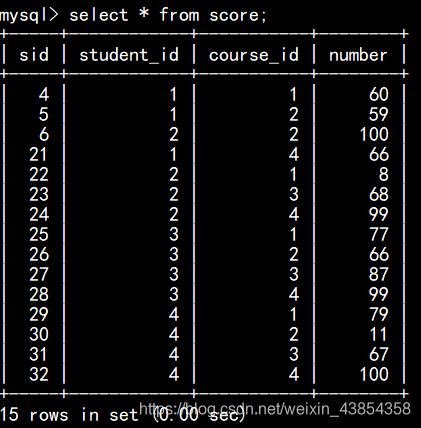Click sid value 27

[39, 274]
